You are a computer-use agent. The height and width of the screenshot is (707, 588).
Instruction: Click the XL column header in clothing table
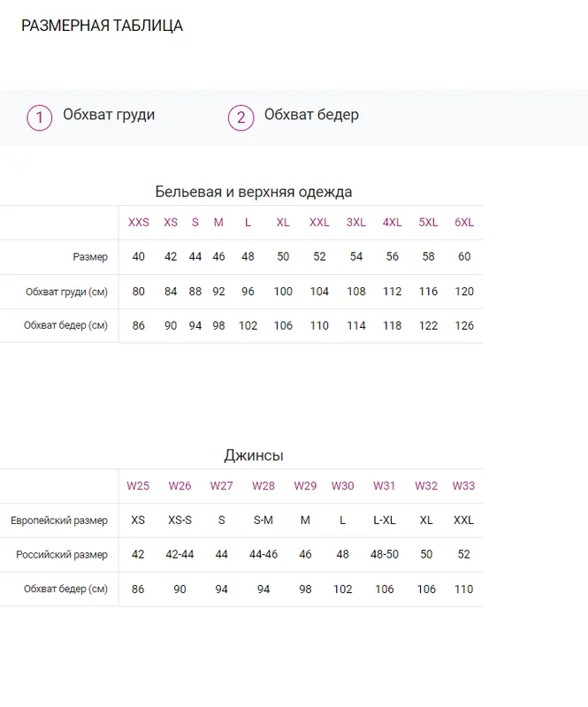point(283,223)
